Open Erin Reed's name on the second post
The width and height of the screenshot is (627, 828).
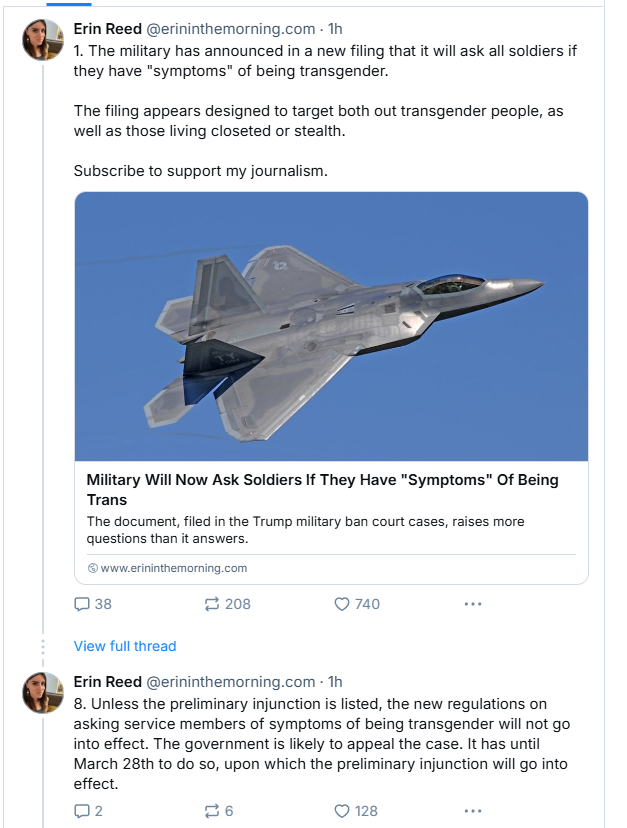pos(108,682)
